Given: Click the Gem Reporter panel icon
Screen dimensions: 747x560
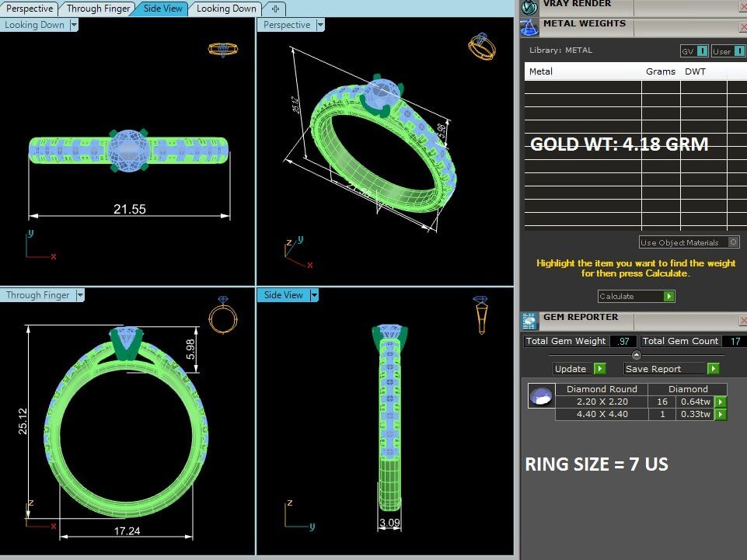Looking at the screenshot, I should coord(529,321).
